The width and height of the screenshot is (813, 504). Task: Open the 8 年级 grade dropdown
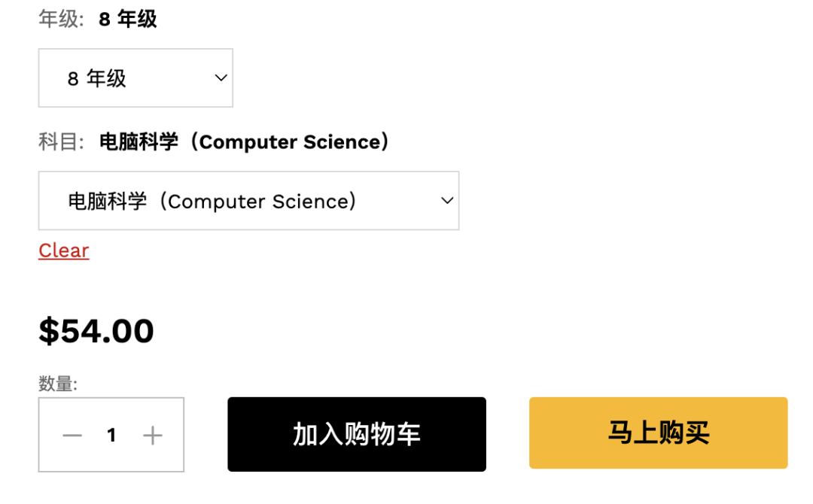click(x=135, y=77)
